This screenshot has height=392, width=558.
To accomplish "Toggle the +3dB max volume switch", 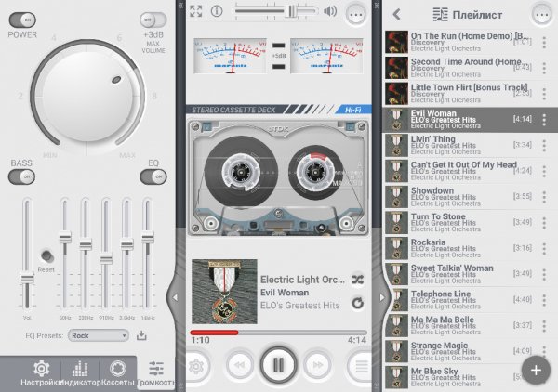I will click(153, 20).
